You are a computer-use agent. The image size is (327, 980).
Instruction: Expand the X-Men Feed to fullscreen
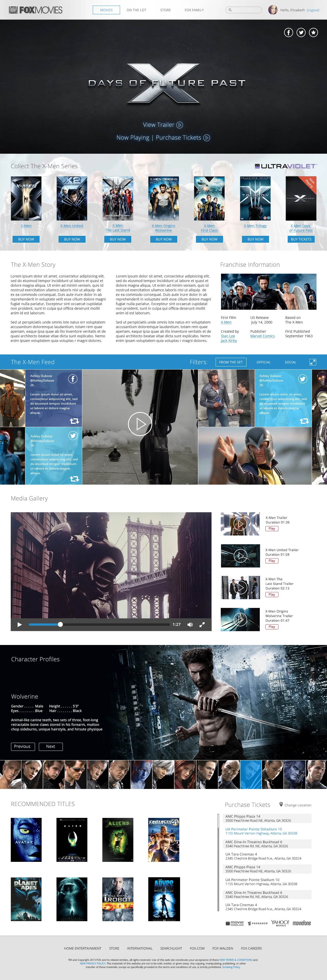[x=312, y=362]
